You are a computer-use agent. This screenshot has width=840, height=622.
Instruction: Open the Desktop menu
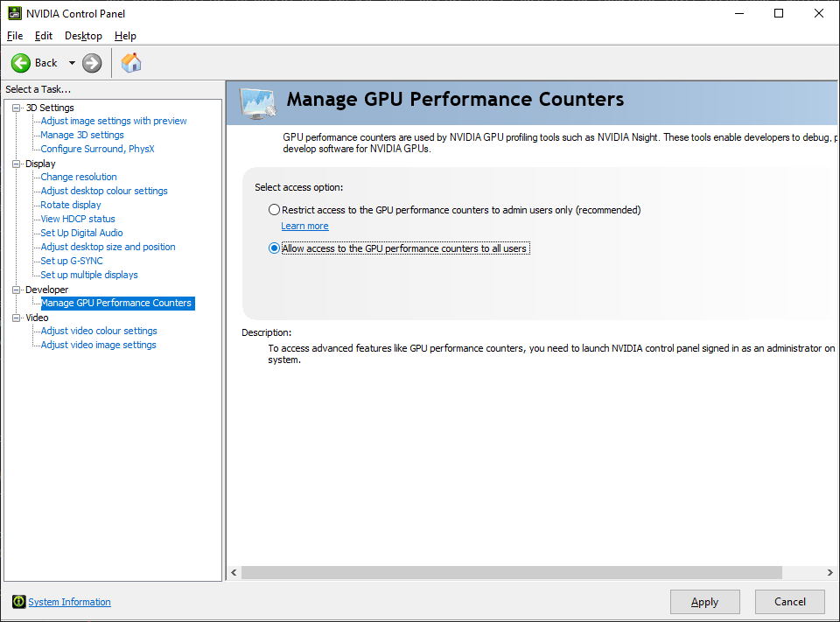coord(84,36)
